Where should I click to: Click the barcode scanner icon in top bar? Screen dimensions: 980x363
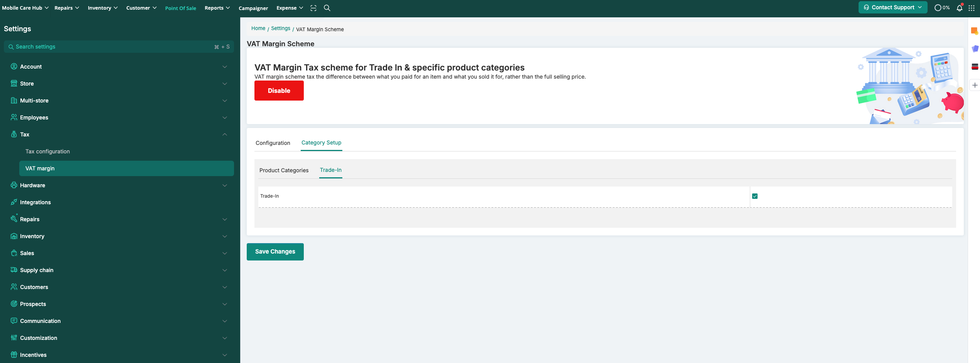pos(313,8)
